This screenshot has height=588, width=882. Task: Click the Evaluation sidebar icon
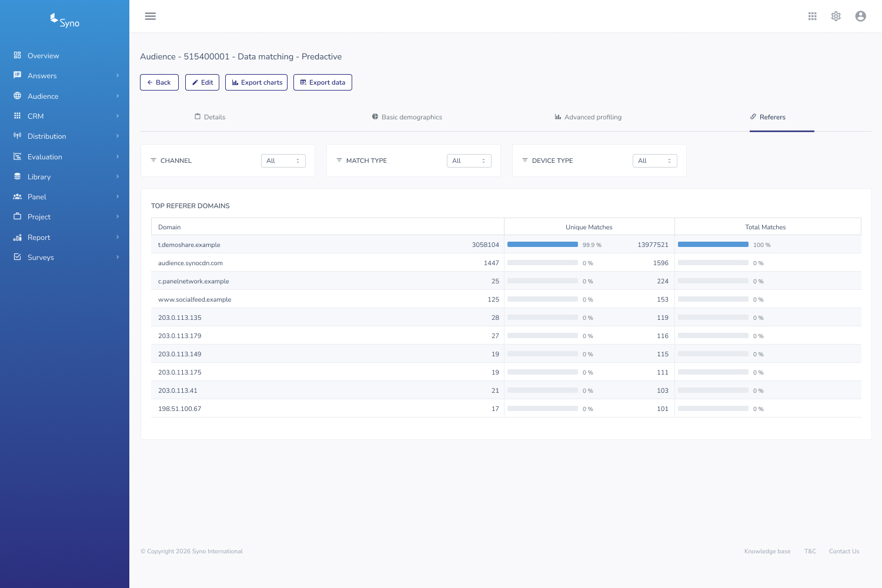[x=17, y=156]
